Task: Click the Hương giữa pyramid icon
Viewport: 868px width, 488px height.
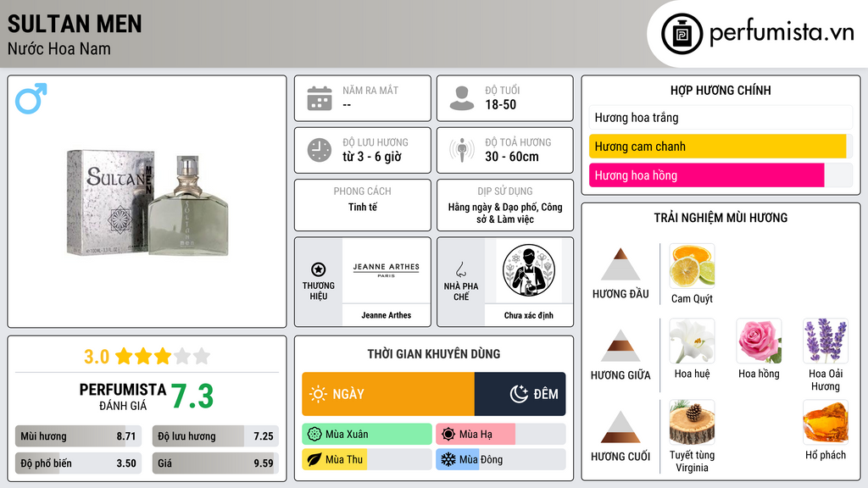Action: (x=620, y=346)
